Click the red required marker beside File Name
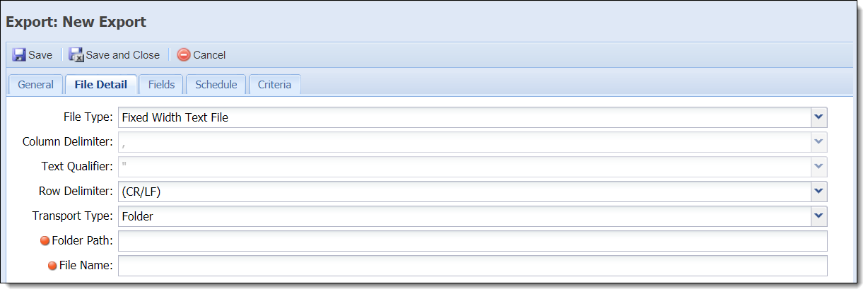 point(52,266)
